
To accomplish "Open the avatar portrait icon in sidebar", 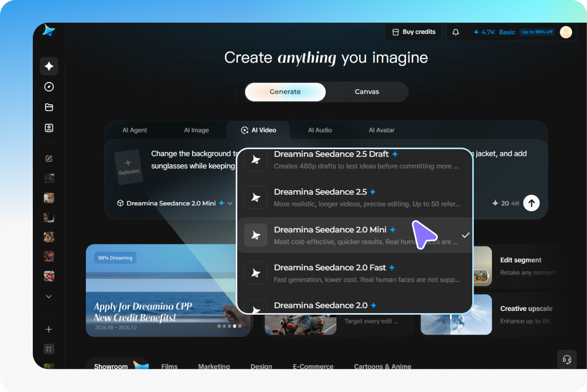I will click(49, 128).
